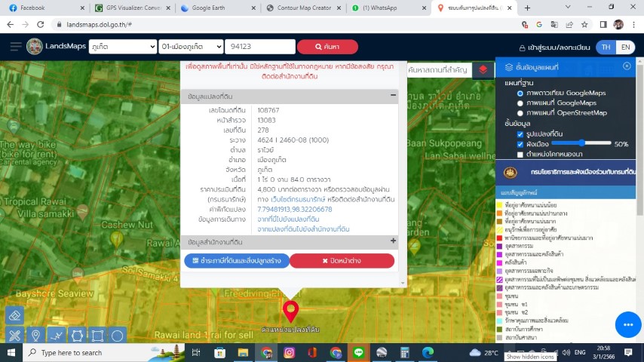Bookmark this page with the star icon
The width and height of the screenshot is (644, 362).
[x=584, y=25]
